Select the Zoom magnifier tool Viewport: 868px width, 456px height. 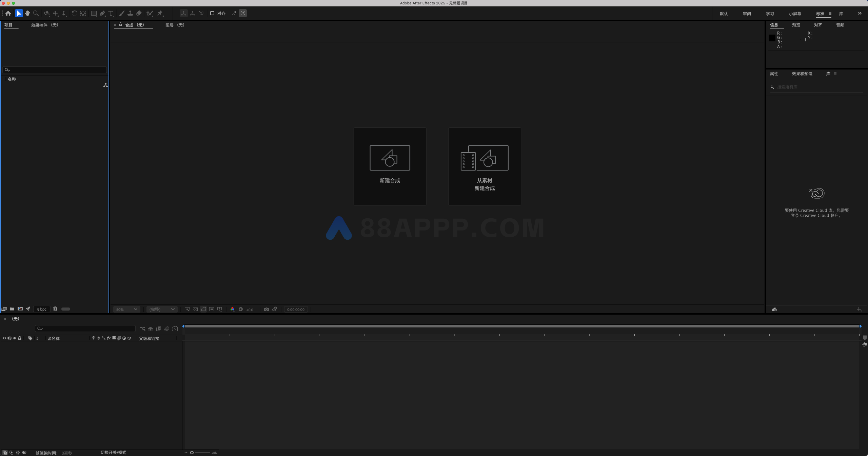coord(36,14)
